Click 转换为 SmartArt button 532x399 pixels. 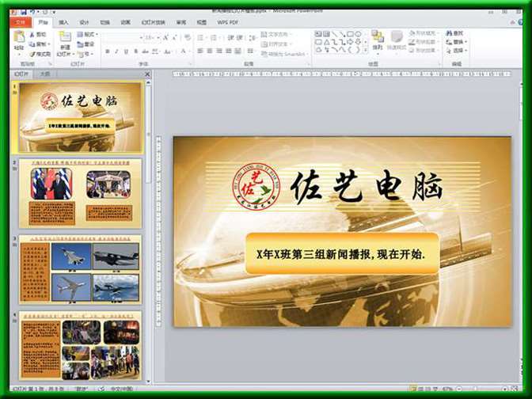(284, 54)
